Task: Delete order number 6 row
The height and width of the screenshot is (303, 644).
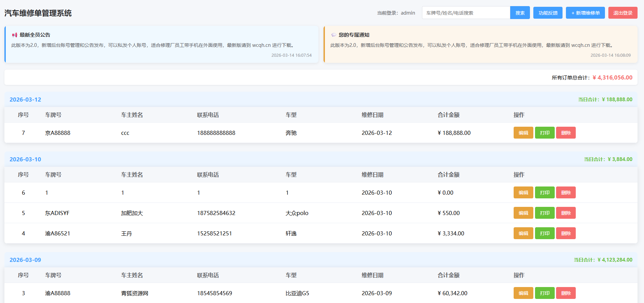Action: (x=566, y=193)
